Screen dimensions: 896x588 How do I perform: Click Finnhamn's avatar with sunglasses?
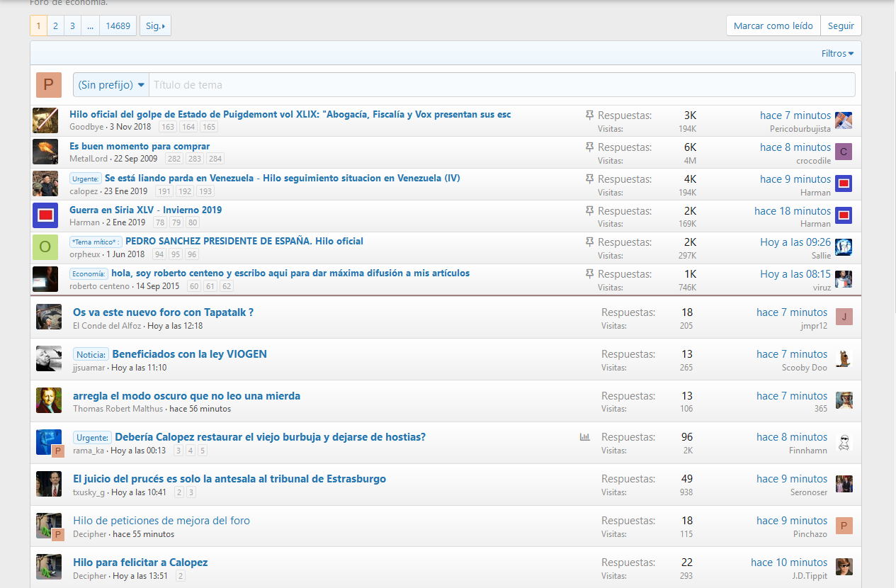[844, 443]
